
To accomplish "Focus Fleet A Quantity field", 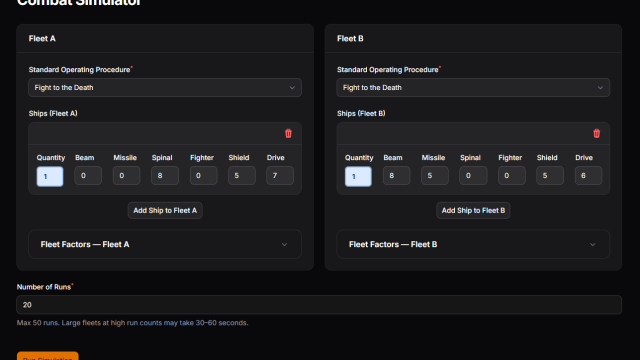I will coord(50,176).
